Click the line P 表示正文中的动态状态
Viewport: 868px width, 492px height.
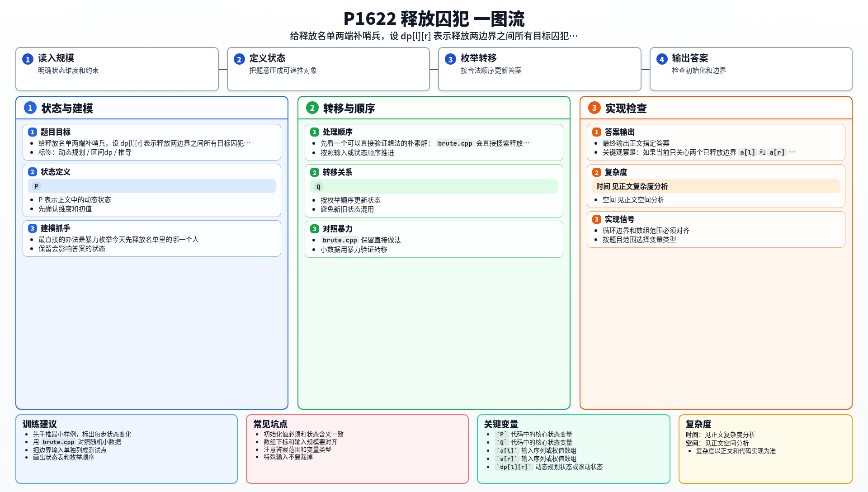coord(75,200)
